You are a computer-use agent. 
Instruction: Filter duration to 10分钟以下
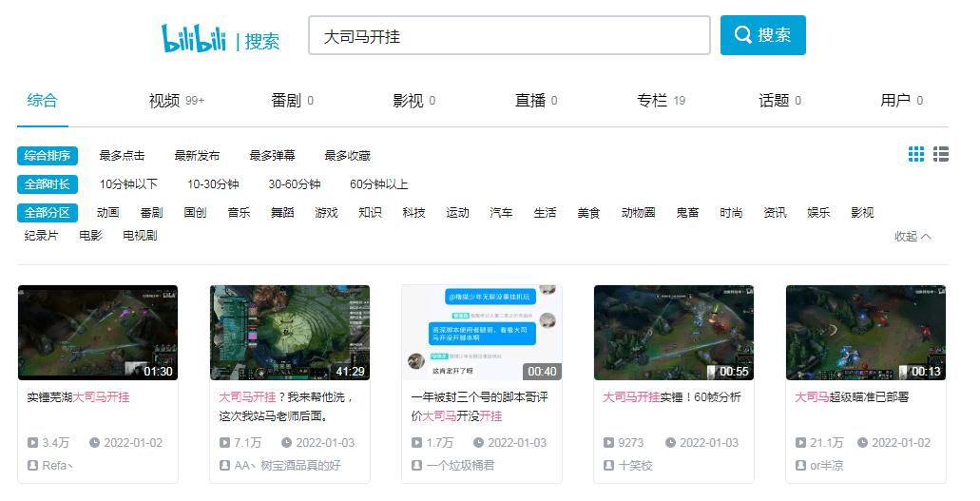(128, 184)
